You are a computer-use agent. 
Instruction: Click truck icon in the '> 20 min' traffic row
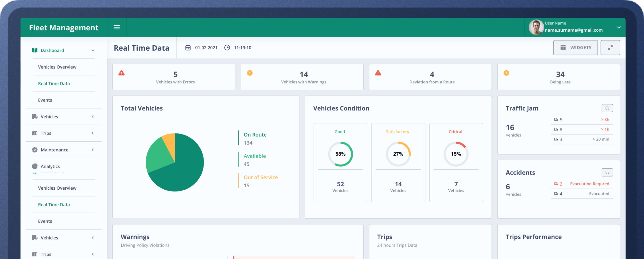tap(556, 139)
